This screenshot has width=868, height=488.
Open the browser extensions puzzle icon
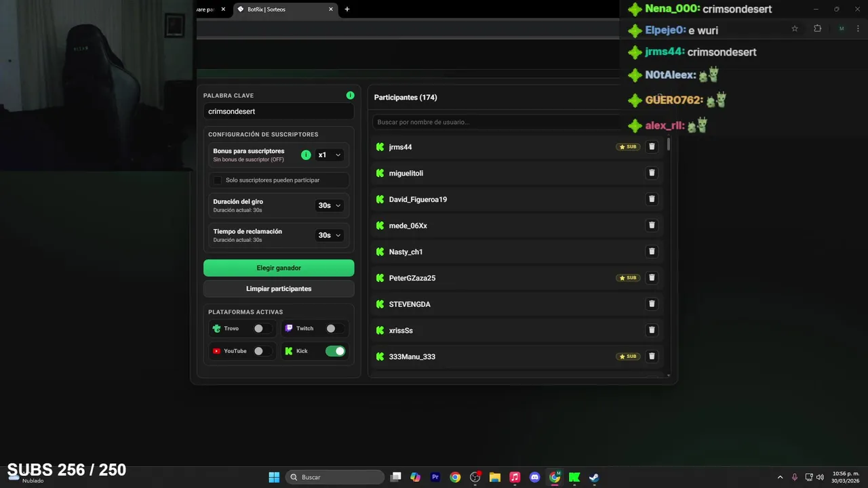tap(817, 28)
